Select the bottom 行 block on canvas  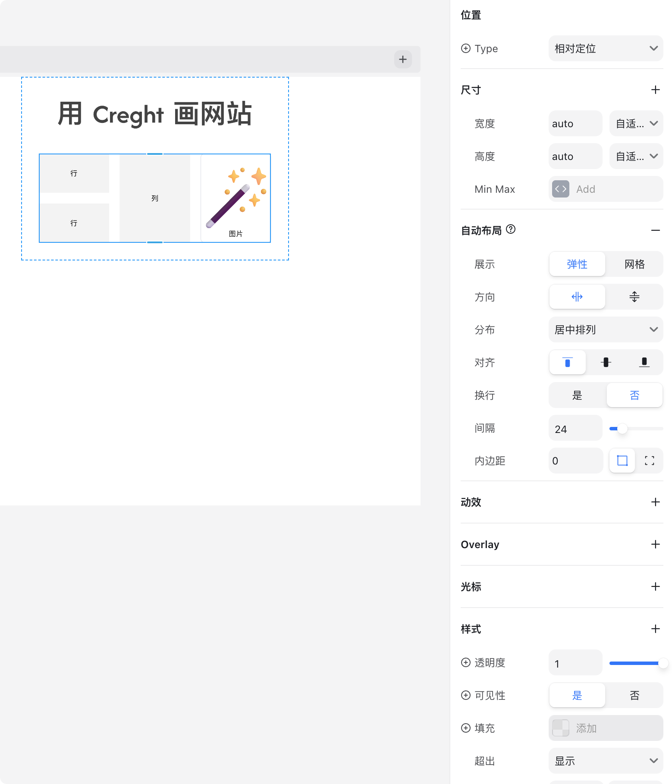pos(74,223)
